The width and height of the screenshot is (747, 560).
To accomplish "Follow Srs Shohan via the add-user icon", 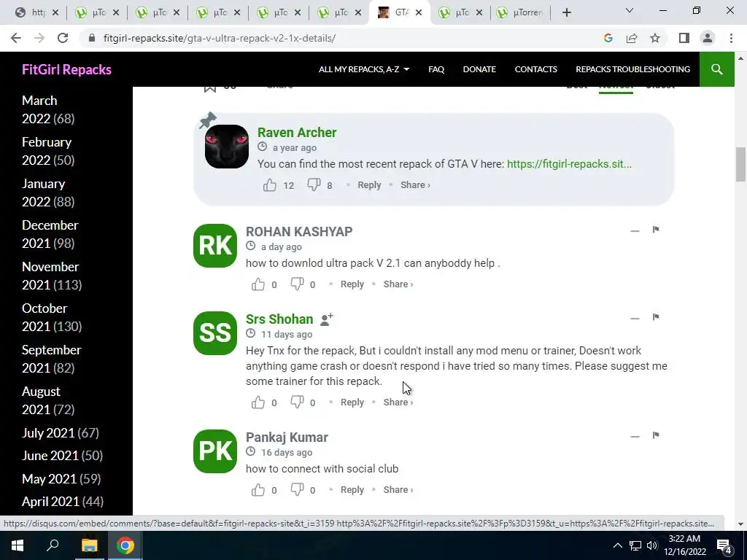I will (326, 319).
